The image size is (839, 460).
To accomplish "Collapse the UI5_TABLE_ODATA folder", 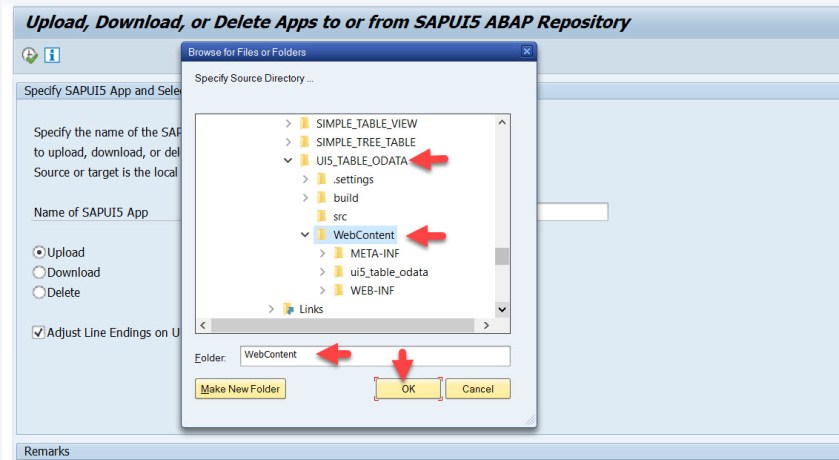I will 288,160.
